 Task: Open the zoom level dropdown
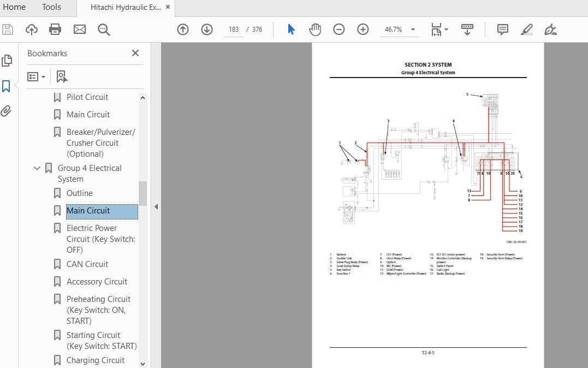(413, 29)
